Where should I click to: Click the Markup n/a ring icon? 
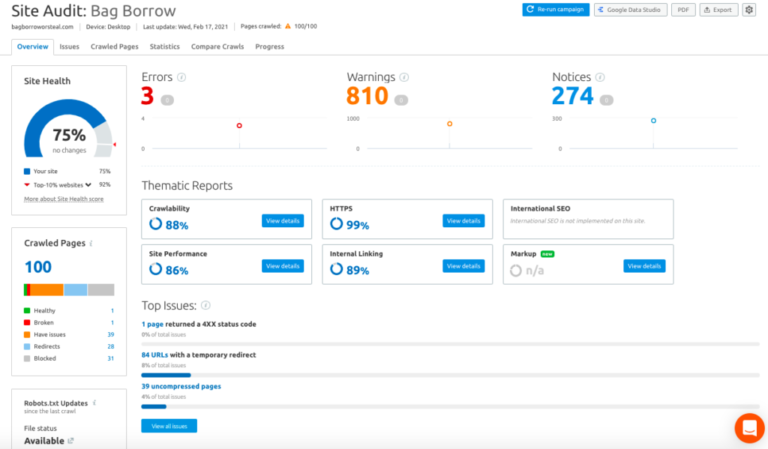coord(516,270)
